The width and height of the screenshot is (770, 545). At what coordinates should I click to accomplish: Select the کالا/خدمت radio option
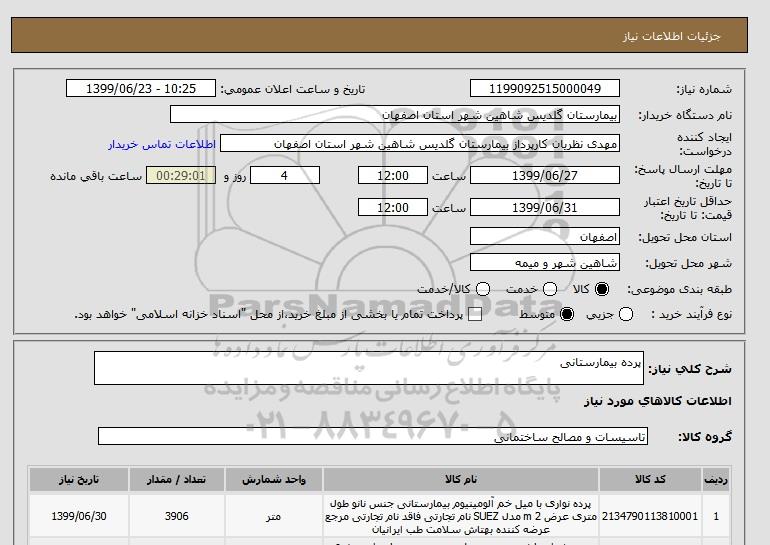[x=483, y=289]
